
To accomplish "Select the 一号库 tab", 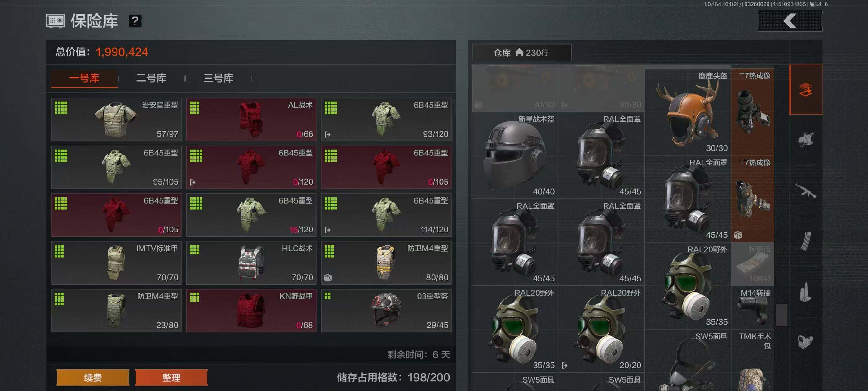I will coord(84,78).
